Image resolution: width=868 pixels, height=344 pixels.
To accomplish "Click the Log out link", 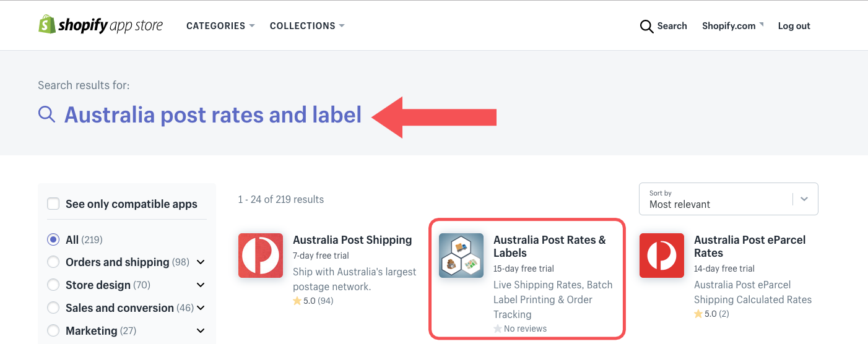I will pos(794,26).
